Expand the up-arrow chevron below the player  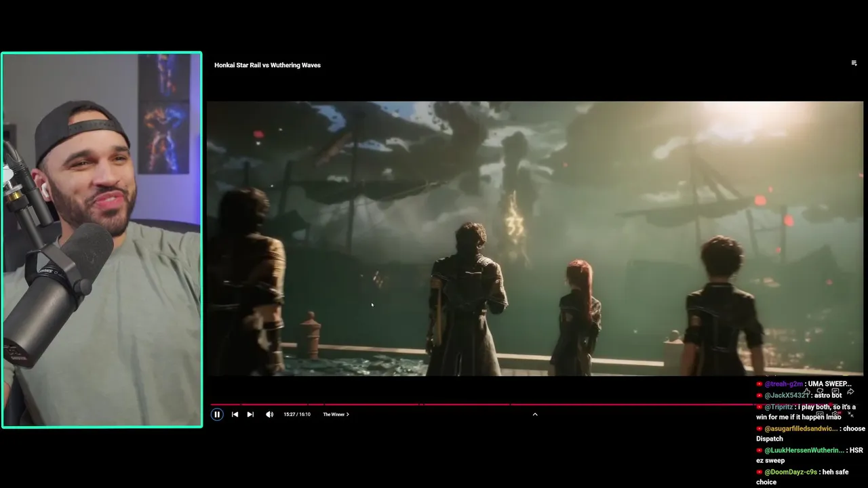click(534, 414)
